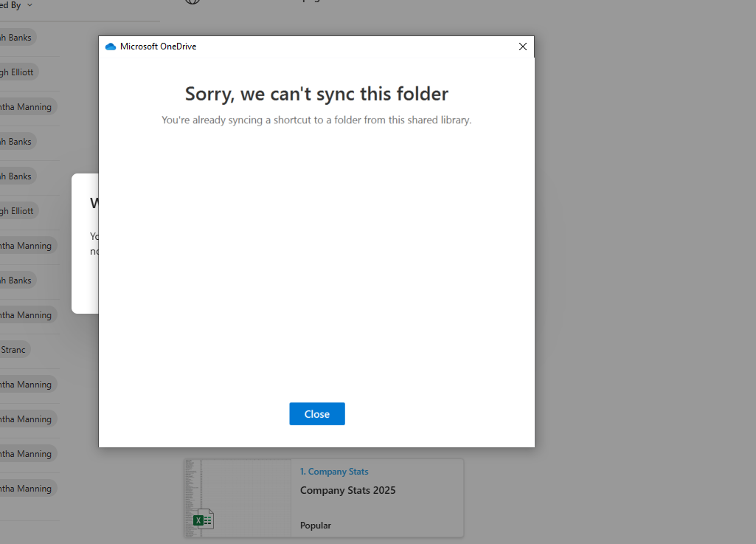Viewport: 756px width, 544px height.
Task: Click the "You're already syncing a shortcut" message
Action: point(316,120)
